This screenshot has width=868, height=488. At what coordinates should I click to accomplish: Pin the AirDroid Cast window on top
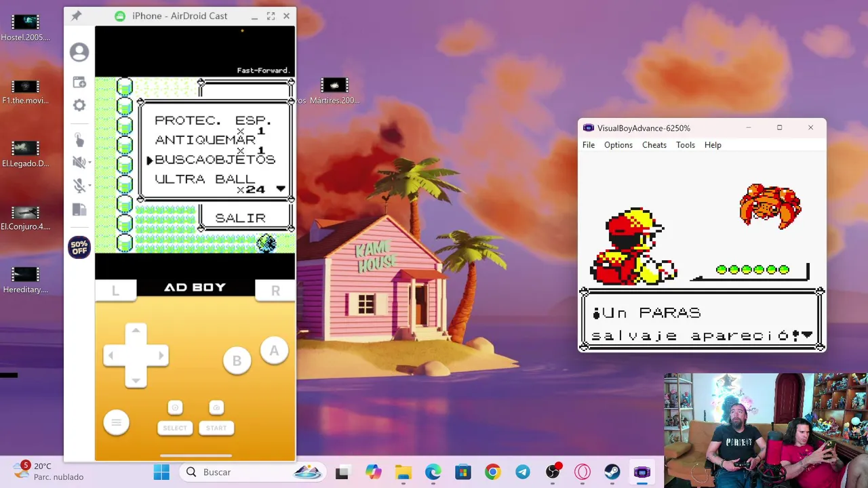click(x=76, y=16)
